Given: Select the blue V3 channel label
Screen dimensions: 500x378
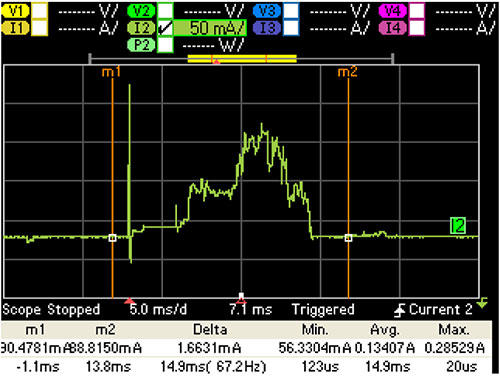Looking at the screenshot, I should [267, 11].
